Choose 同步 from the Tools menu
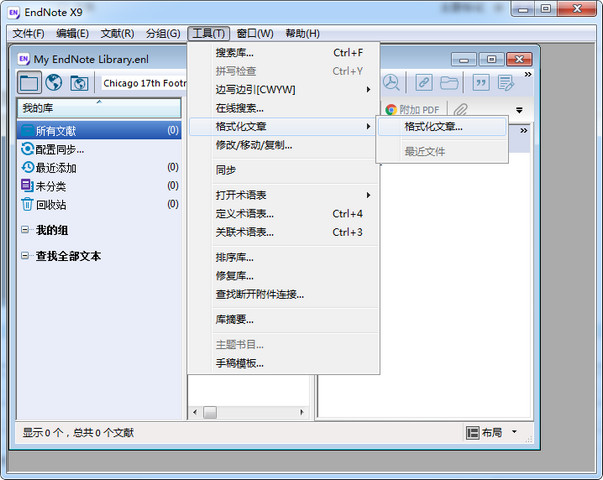The image size is (603, 480). pyautogui.click(x=283, y=170)
